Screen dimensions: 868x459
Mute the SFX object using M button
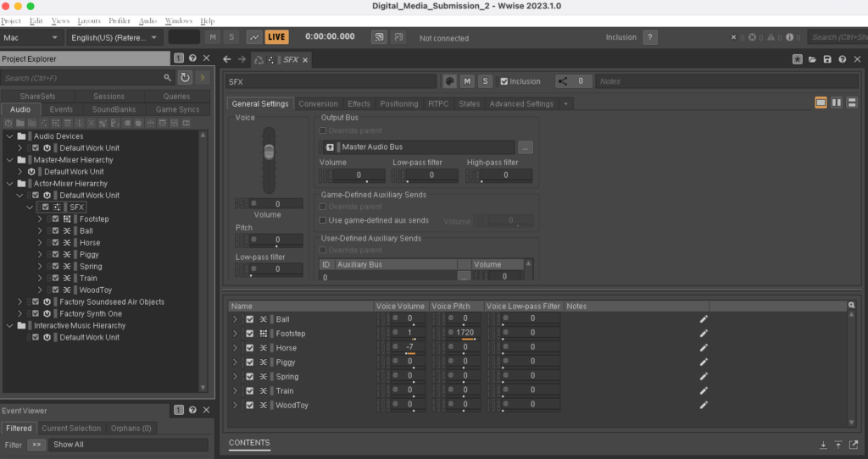[468, 81]
